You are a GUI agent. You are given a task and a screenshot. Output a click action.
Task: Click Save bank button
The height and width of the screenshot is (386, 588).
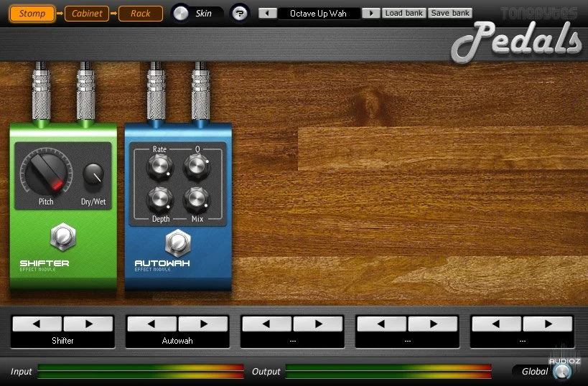tap(450, 13)
